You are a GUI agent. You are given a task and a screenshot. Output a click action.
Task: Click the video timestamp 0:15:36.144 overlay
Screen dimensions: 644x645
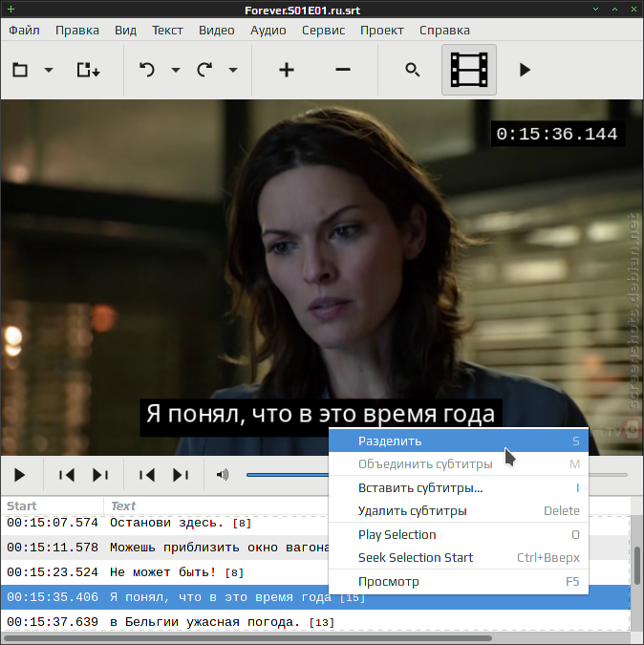click(557, 134)
